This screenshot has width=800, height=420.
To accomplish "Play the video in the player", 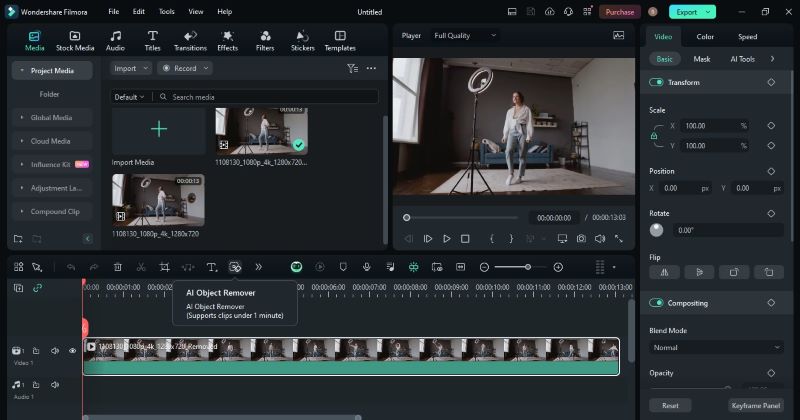I will [x=446, y=238].
